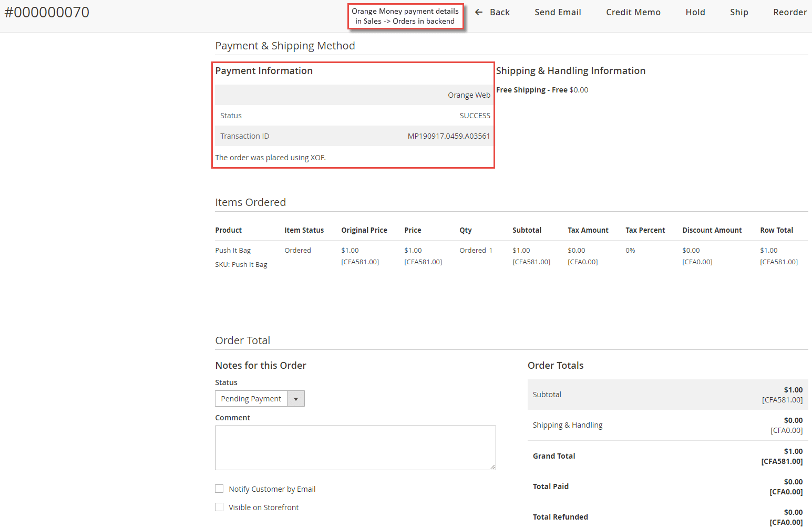
Task: Click the back arrow icon beside Back
Action: (x=478, y=12)
